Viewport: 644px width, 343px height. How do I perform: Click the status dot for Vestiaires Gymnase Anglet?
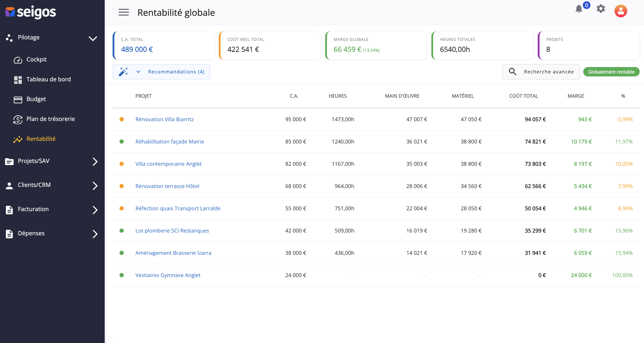(x=122, y=275)
